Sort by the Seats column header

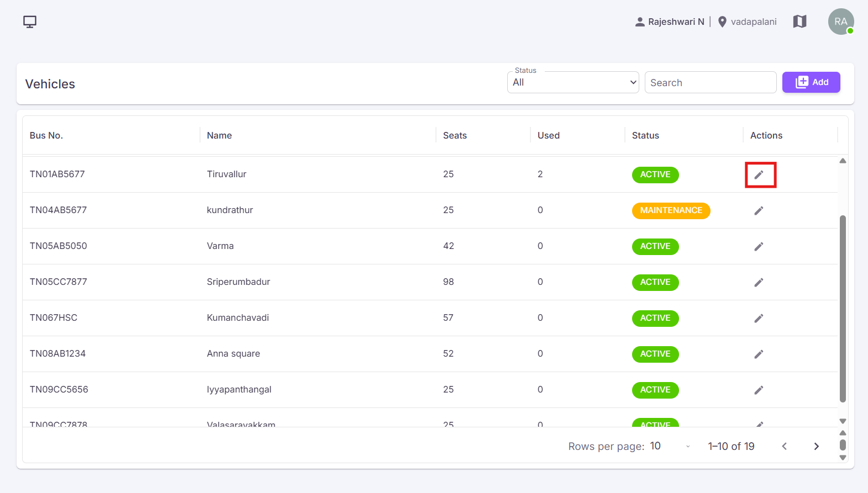tap(455, 135)
